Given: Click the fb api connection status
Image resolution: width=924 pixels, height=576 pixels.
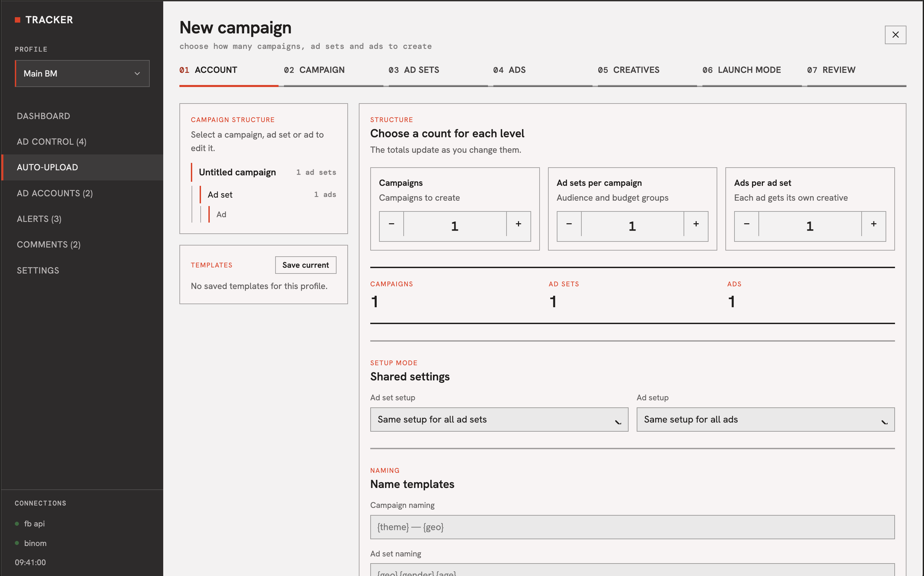Looking at the screenshot, I should 30,524.
